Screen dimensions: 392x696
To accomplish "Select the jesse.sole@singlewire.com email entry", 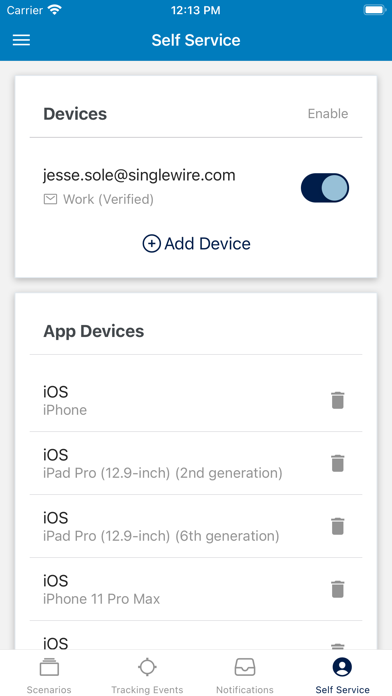I will [139, 176].
